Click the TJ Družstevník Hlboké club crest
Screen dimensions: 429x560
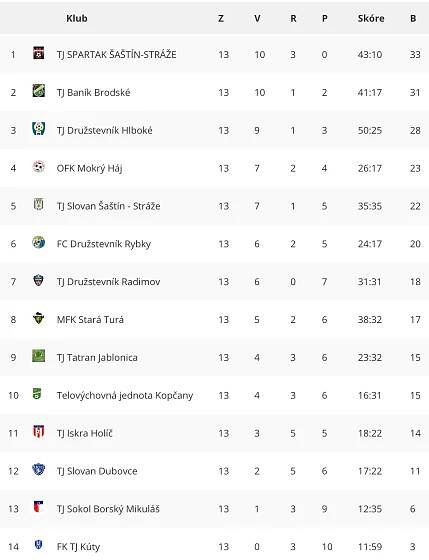(x=39, y=129)
